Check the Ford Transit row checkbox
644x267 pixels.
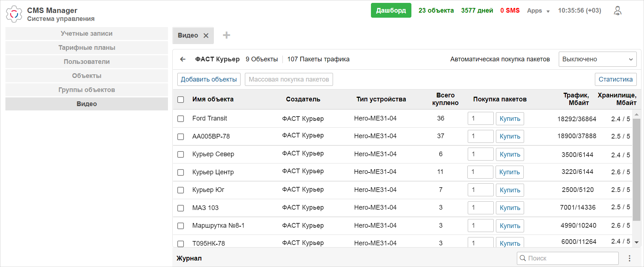tap(181, 119)
